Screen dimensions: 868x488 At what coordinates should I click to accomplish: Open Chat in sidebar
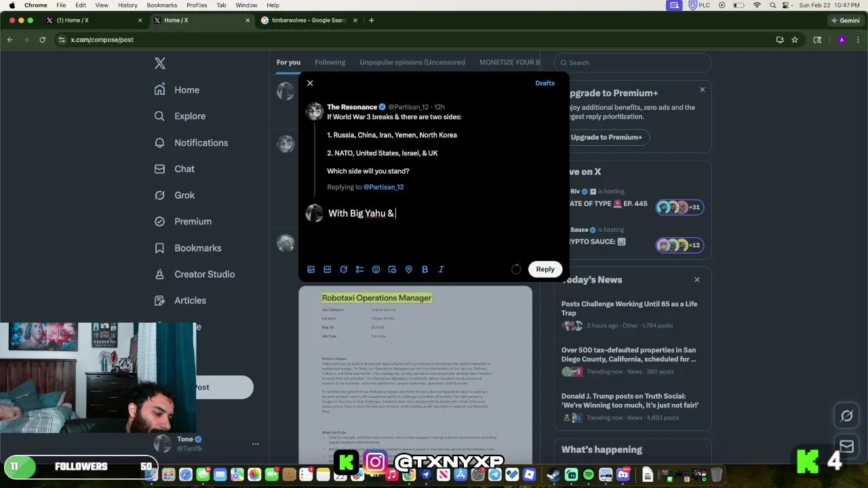[174, 169]
